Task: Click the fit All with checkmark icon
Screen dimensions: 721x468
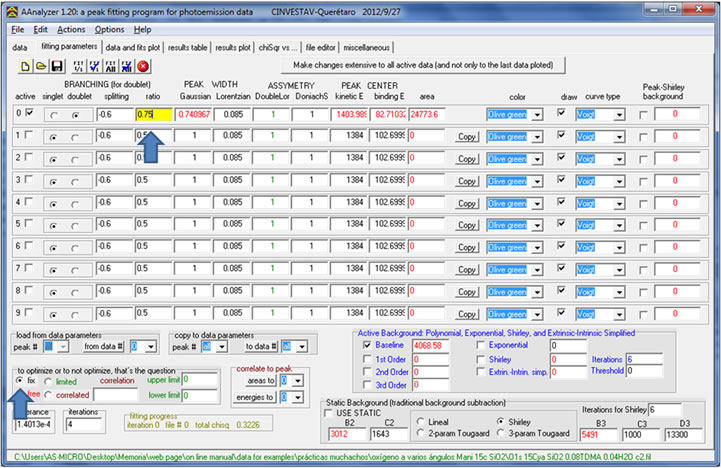Action: coord(127,65)
